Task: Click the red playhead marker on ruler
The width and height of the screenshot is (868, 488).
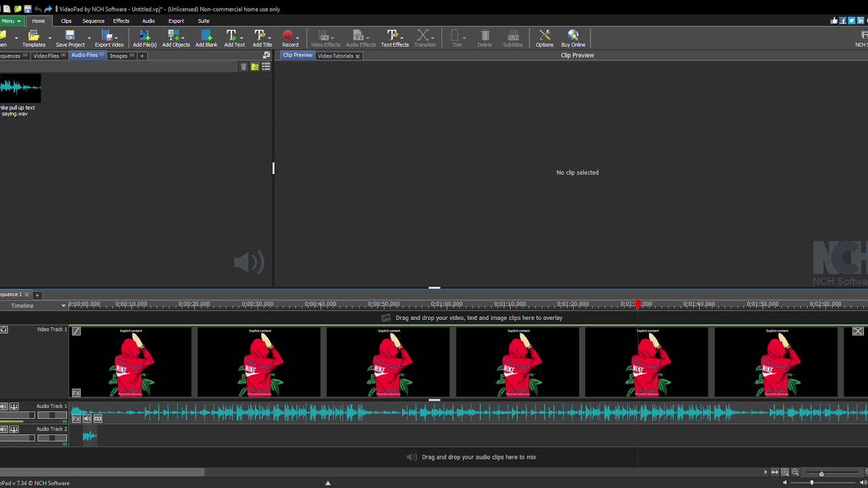Action: click(x=638, y=304)
